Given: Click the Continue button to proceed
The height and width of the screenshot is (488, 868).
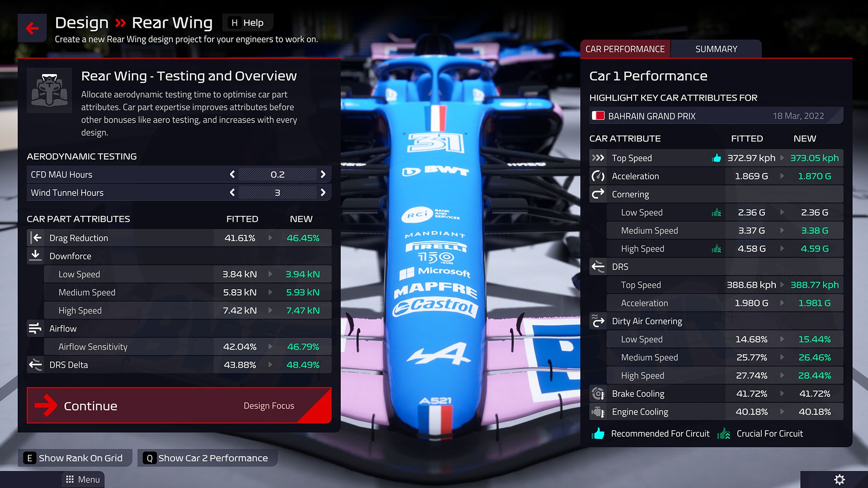Looking at the screenshot, I should 90,406.
